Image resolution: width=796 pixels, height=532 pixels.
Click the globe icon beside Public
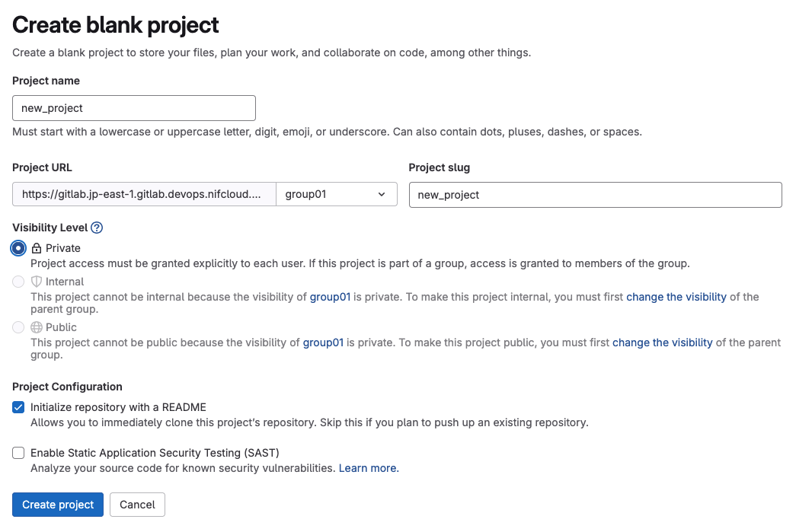(x=36, y=327)
